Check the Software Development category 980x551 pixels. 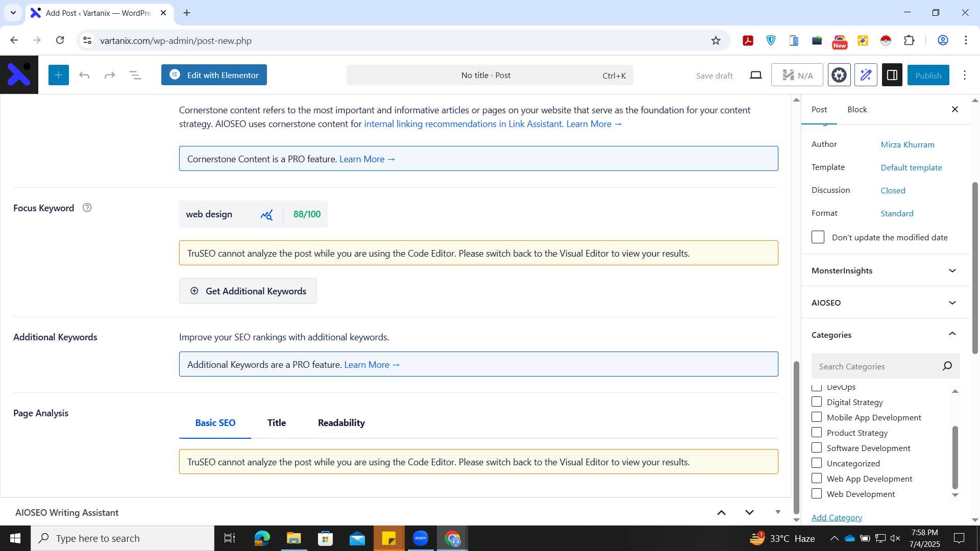coord(817,448)
